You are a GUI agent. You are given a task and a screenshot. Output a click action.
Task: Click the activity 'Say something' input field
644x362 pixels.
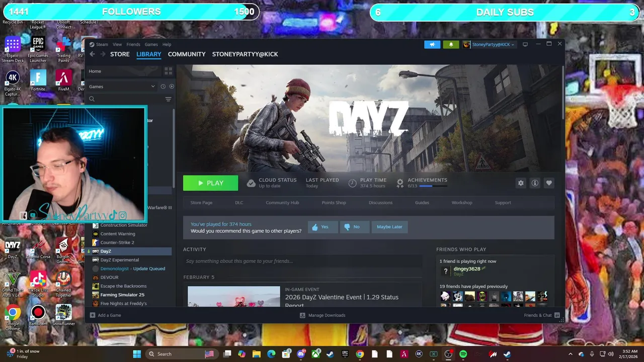[302, 261]
